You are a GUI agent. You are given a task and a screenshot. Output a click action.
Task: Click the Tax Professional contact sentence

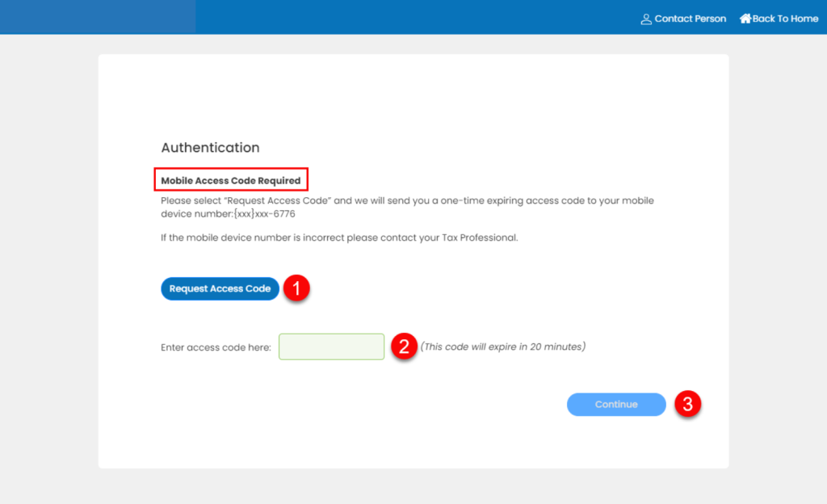[339, 237]
